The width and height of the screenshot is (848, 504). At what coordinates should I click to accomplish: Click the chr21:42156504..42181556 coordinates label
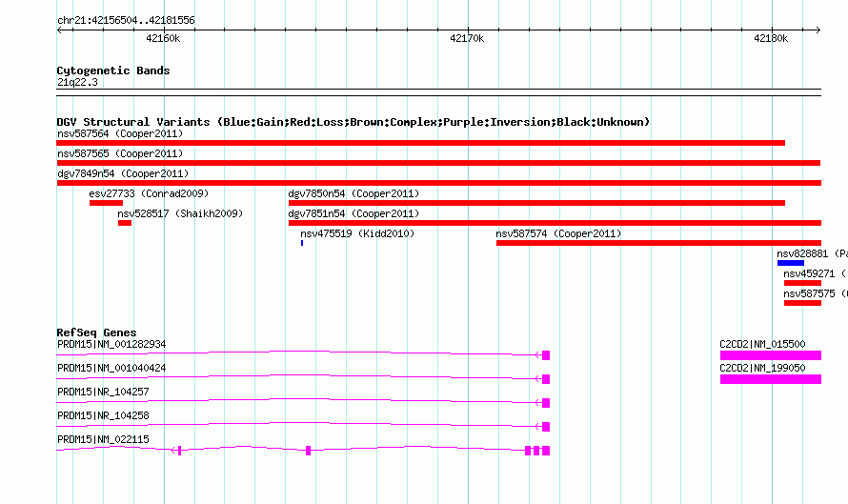click(x=126, y=21)
